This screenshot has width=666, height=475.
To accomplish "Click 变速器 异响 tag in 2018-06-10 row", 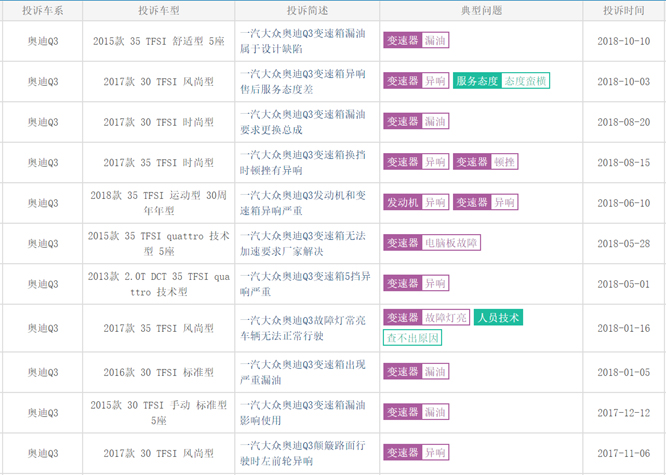I will (x=485, y=202).
